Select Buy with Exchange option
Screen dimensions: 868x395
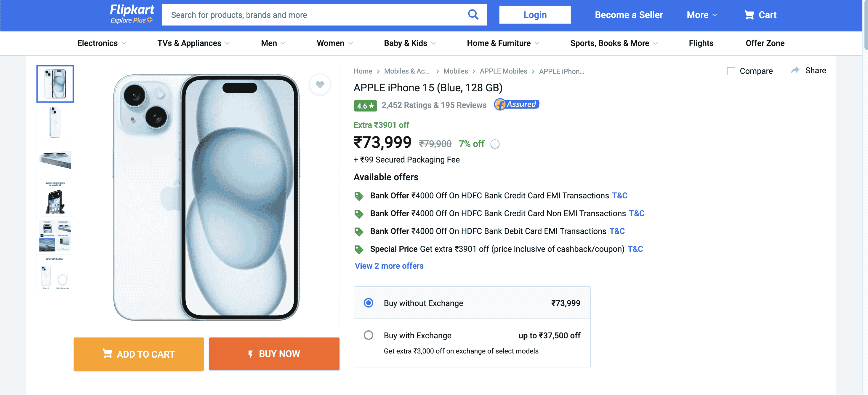coord(368,335)
